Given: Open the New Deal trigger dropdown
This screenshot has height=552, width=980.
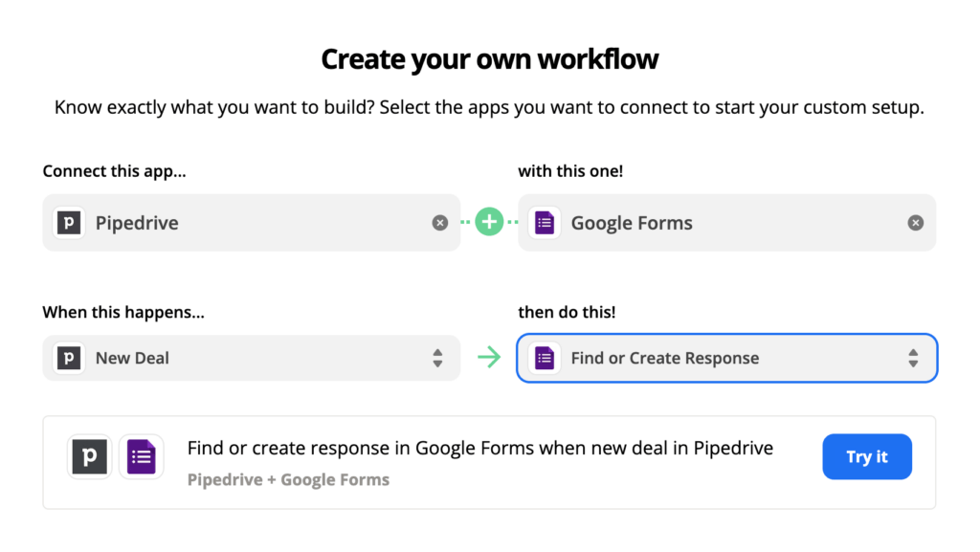Looking at the screenshot, I should click(x=252, y=358).
